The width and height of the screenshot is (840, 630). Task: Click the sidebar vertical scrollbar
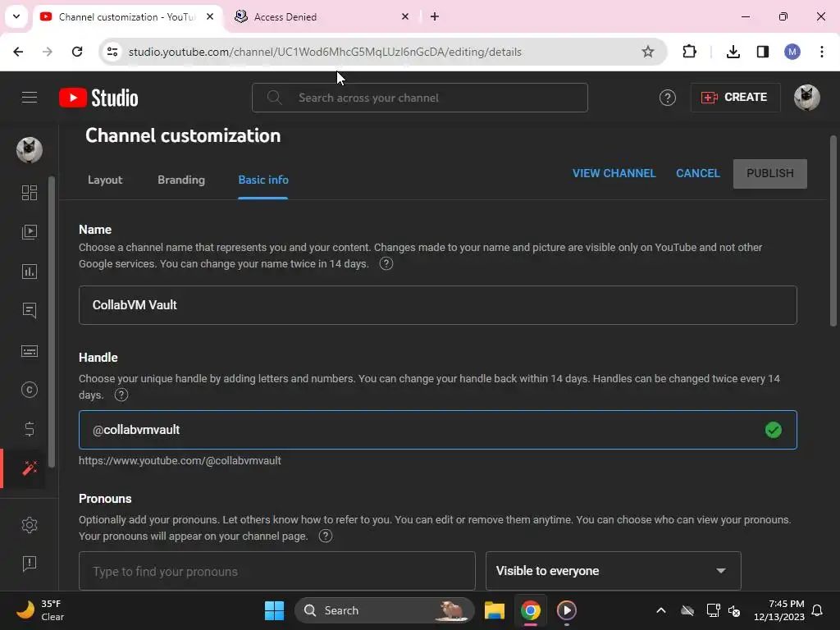coord(52,322)
